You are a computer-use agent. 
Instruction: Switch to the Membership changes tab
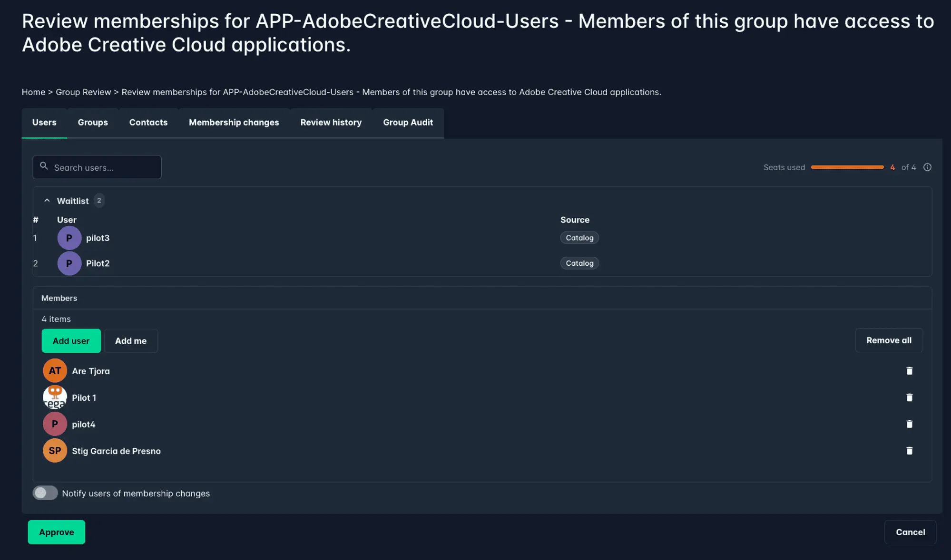point(234,122)
